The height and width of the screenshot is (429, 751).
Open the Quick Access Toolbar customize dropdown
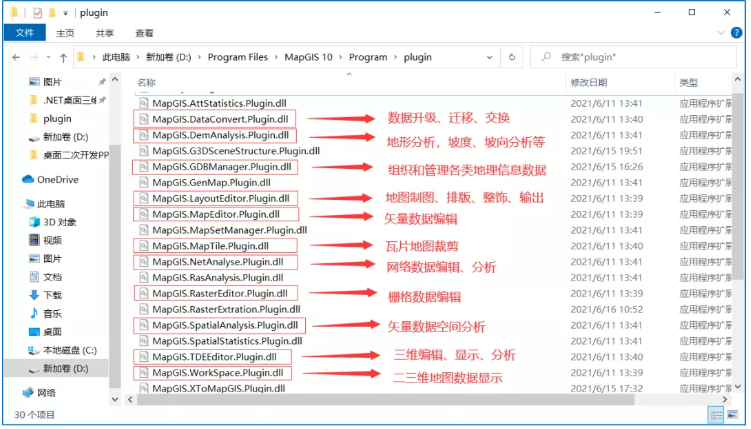click(x=65, y=13)
